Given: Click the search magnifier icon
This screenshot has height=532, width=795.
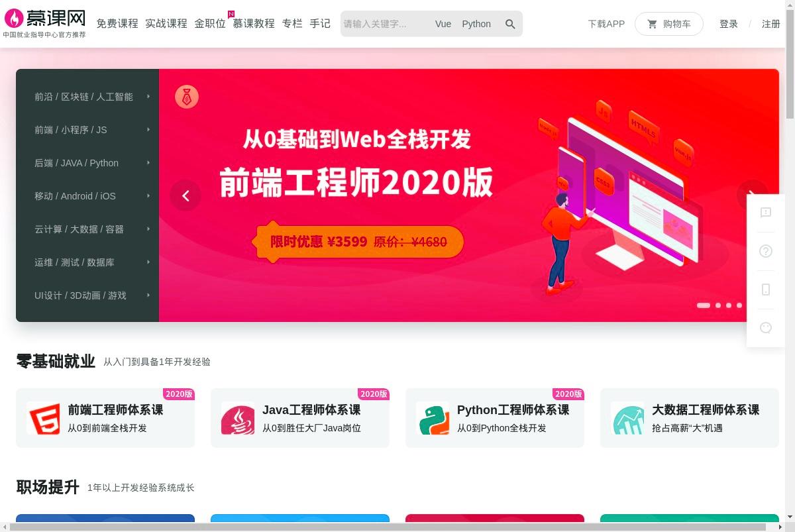Looking at the screenshot, I should click(510, 24).
